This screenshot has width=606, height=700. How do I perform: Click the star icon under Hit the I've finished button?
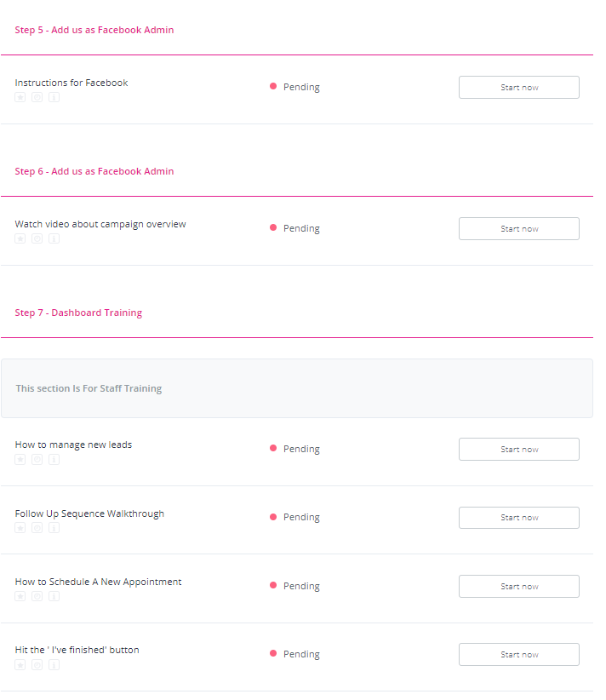click(20, 664)
